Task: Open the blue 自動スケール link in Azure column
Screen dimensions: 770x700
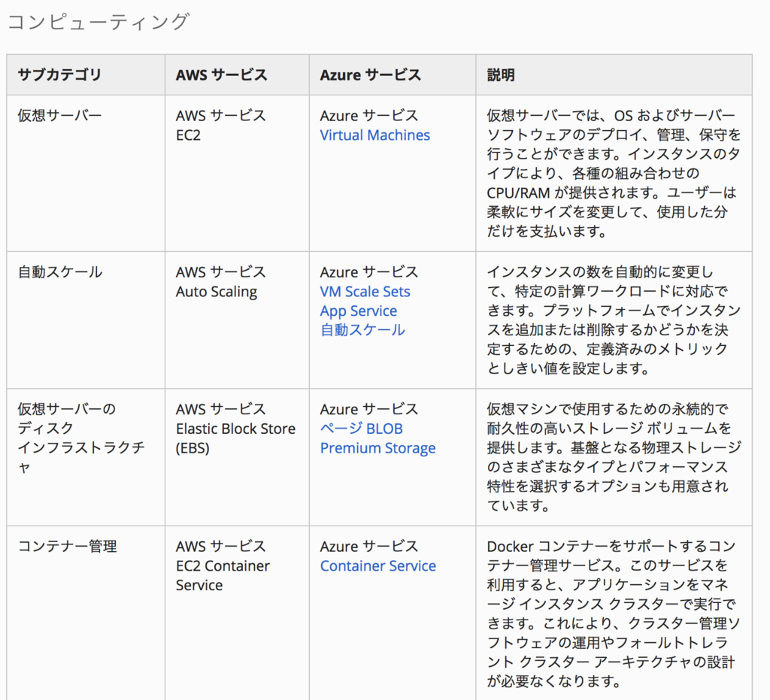Action: click(362, 330)
